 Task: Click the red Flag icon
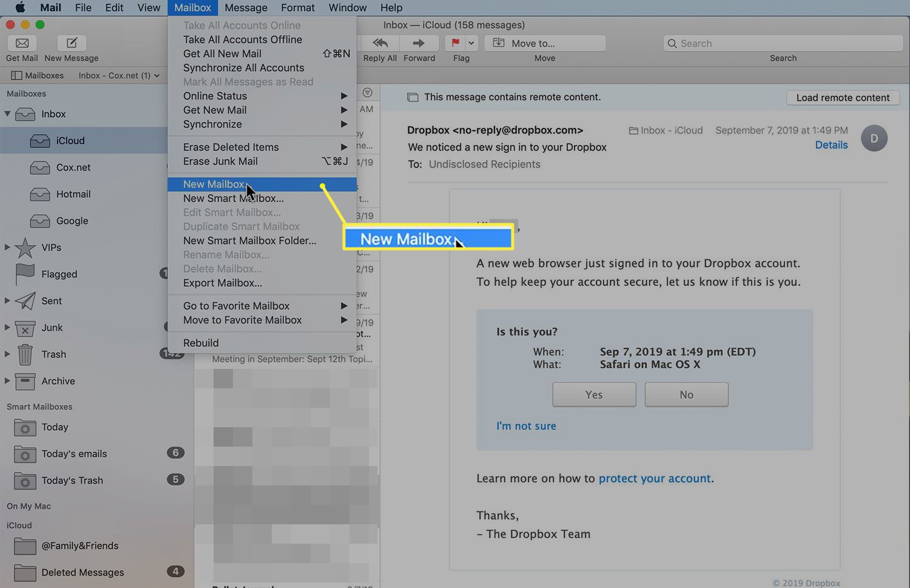tap(455, 43)
